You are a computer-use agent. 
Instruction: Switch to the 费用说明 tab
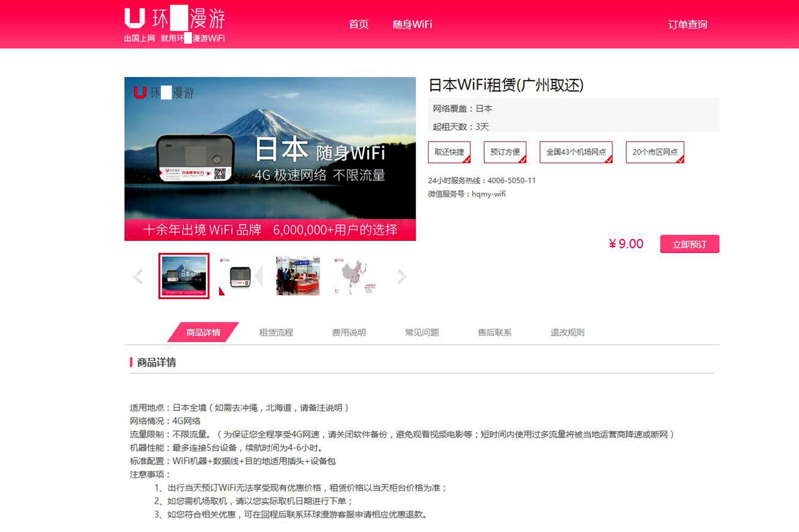coord(349,332)
